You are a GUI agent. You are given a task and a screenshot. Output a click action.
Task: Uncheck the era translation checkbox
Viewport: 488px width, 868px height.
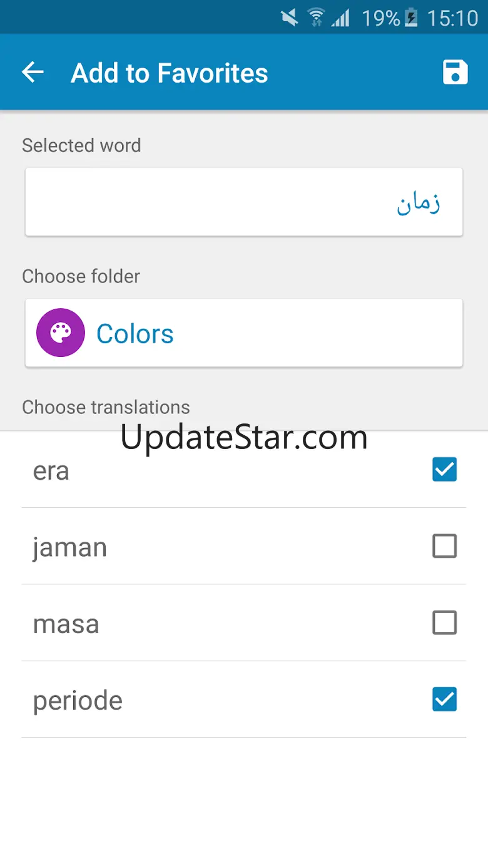(444, 470)
